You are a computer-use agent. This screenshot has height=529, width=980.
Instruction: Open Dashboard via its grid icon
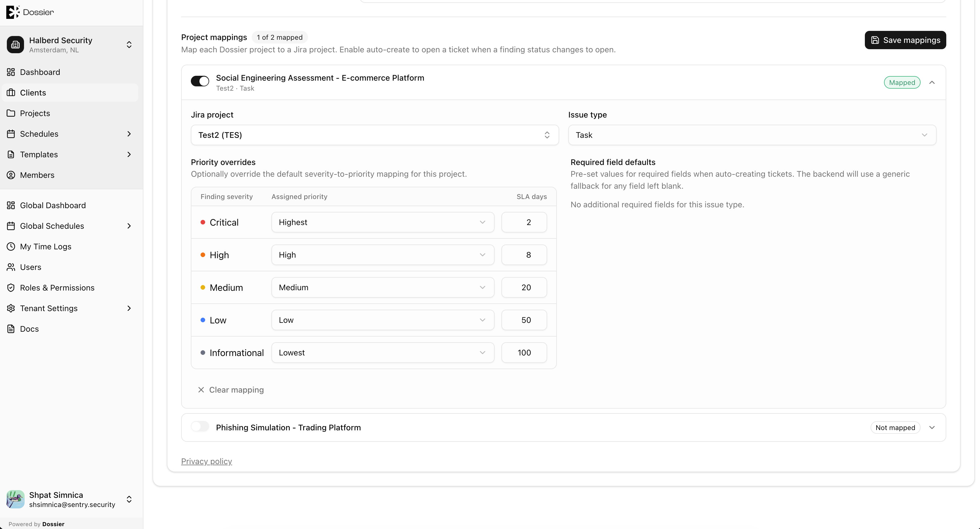click(11, 72)
